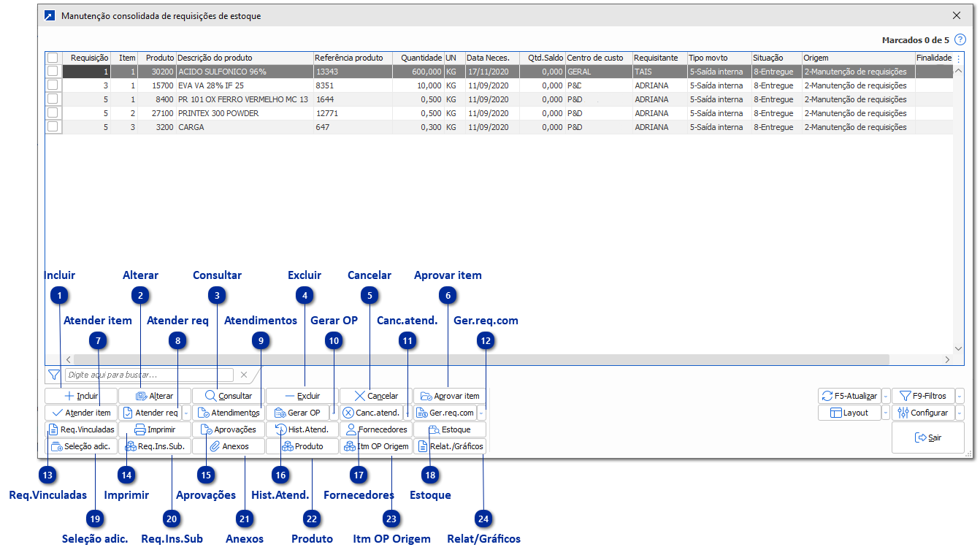Clear the search box with the X icon

[244, 375]
